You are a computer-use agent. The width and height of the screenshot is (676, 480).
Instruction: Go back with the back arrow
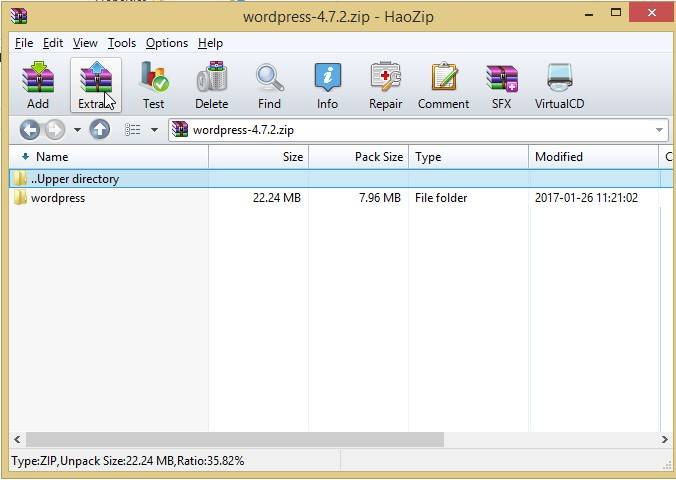coord(30,130)
